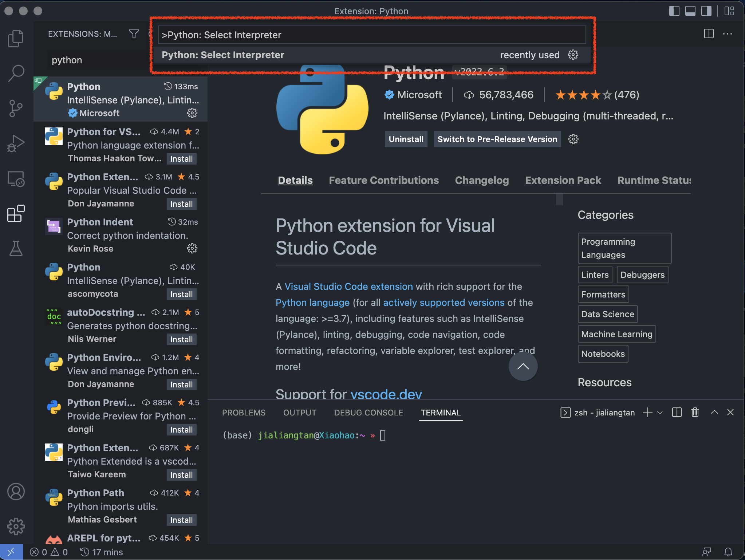745x560 pixels.
Task: Click the Uninstall button for Python
Action: (x=406, y=139)
